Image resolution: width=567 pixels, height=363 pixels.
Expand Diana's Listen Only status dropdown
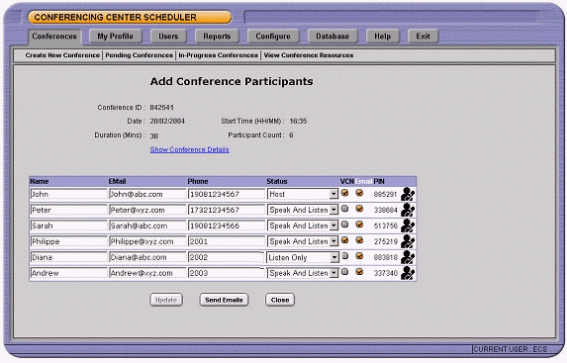click(x=303, y=257)
